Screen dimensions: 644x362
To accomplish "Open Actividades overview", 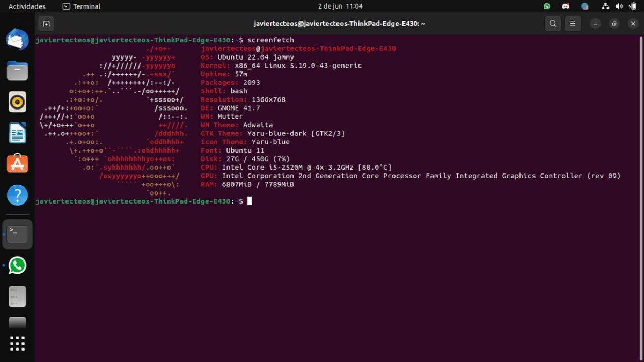I will point(27,6).
